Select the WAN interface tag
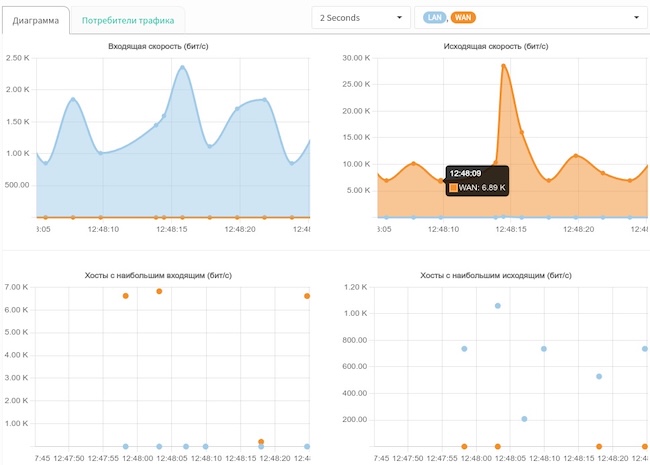The image size is (650, 465). click(x=463, y=17)
